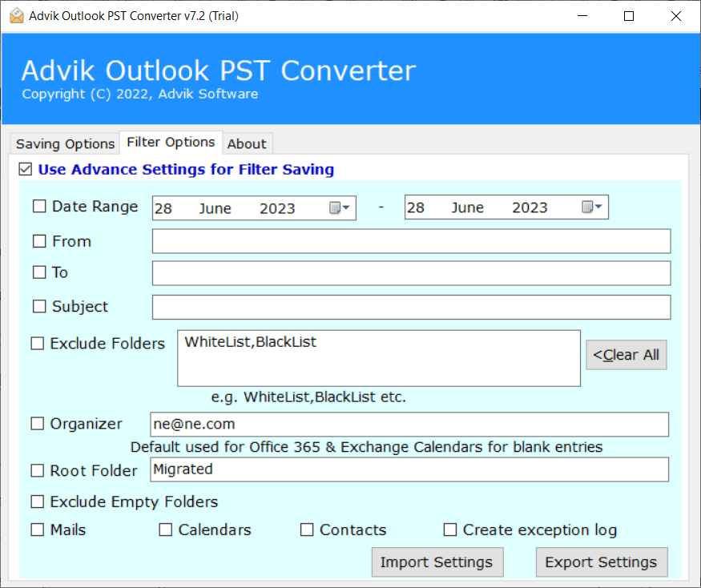The width and height of the screenshot is (701, 588).
Task: Open the end date calendar picker
Action: coord(592,207)
